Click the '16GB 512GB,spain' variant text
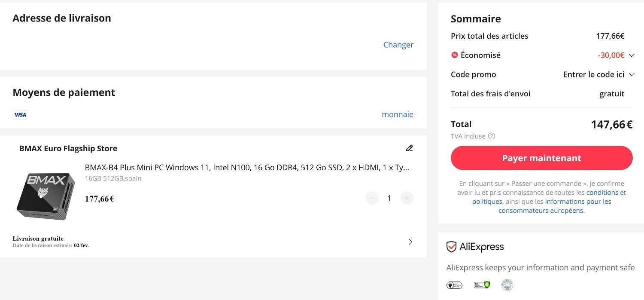Screen dimensions: 644x300 tap(113, 178)
